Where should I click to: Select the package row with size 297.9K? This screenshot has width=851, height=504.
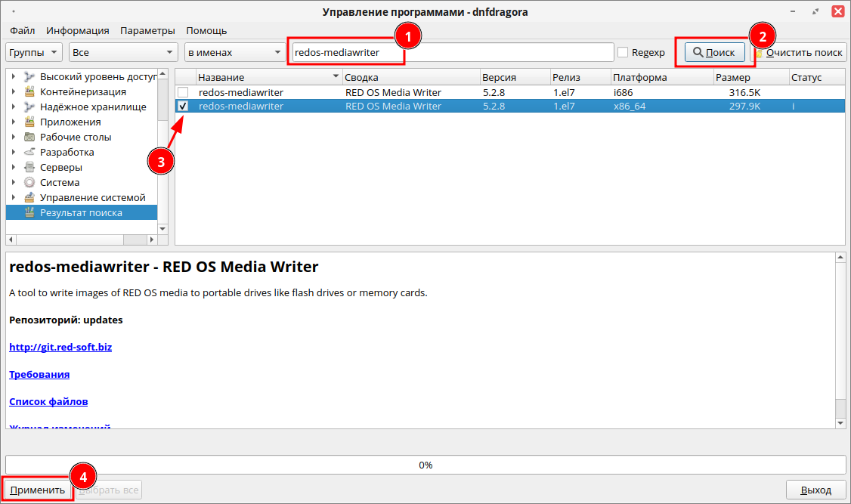pos(510,107)
